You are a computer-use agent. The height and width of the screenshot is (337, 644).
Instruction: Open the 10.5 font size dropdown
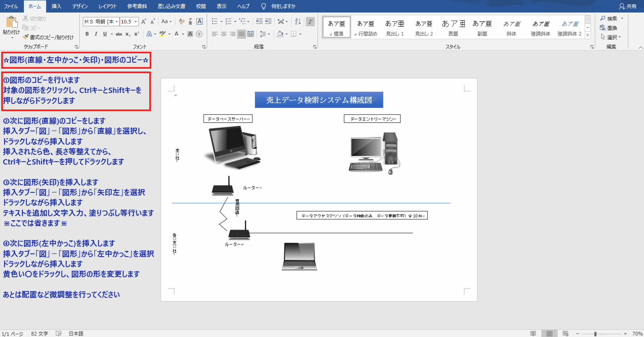(136, 22)
